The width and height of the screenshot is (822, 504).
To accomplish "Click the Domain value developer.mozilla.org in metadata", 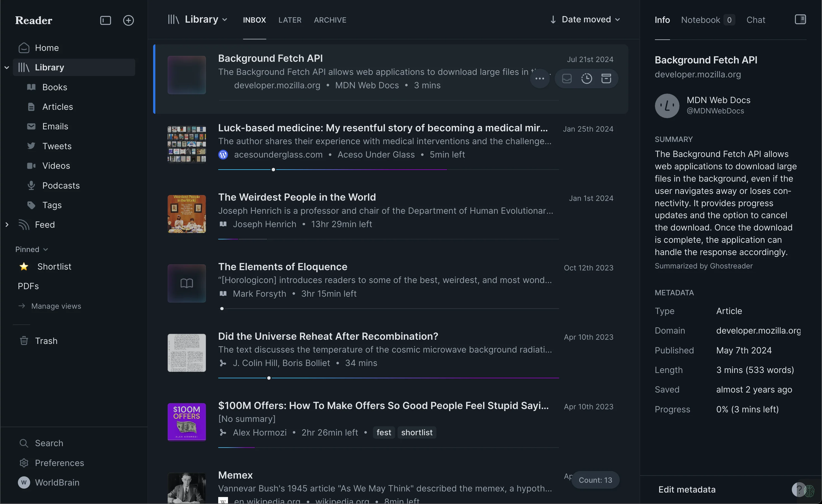I will [758, 331].
